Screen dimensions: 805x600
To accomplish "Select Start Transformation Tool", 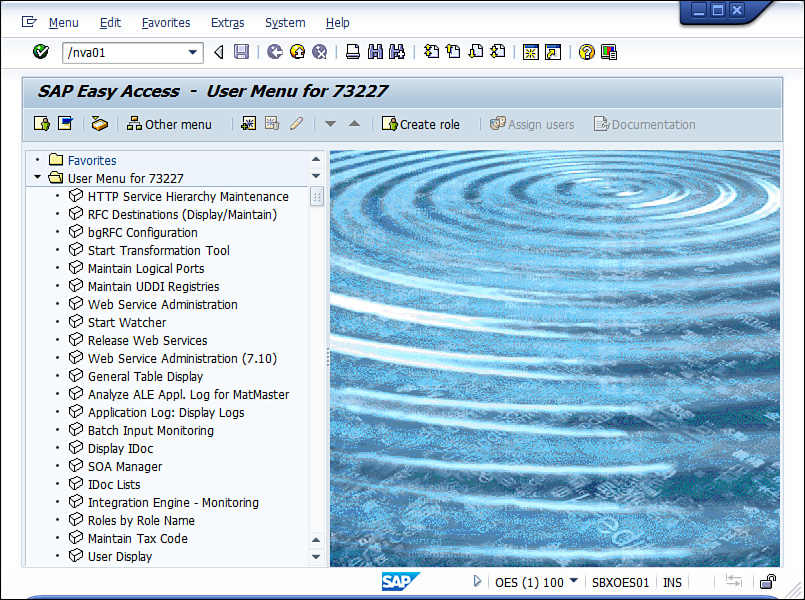I will [x=159, y=250].
